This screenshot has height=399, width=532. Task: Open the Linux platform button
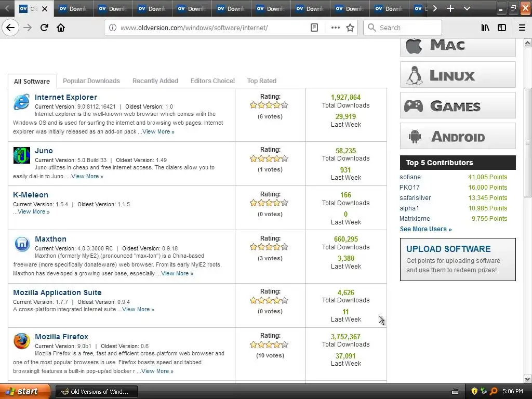point(458,75)
